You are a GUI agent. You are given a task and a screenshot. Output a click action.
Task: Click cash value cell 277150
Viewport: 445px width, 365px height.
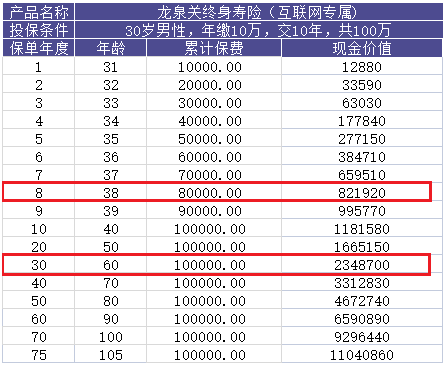click(x=362, y=139)
